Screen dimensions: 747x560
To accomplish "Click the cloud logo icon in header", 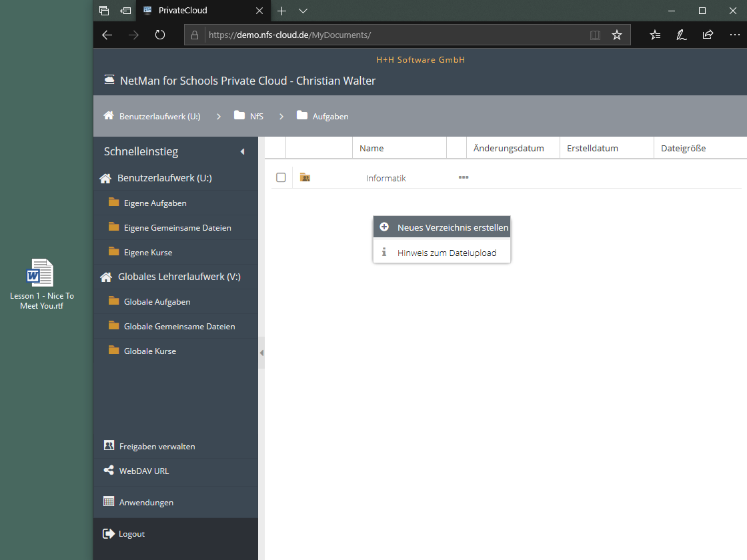I will coord(109,79).
